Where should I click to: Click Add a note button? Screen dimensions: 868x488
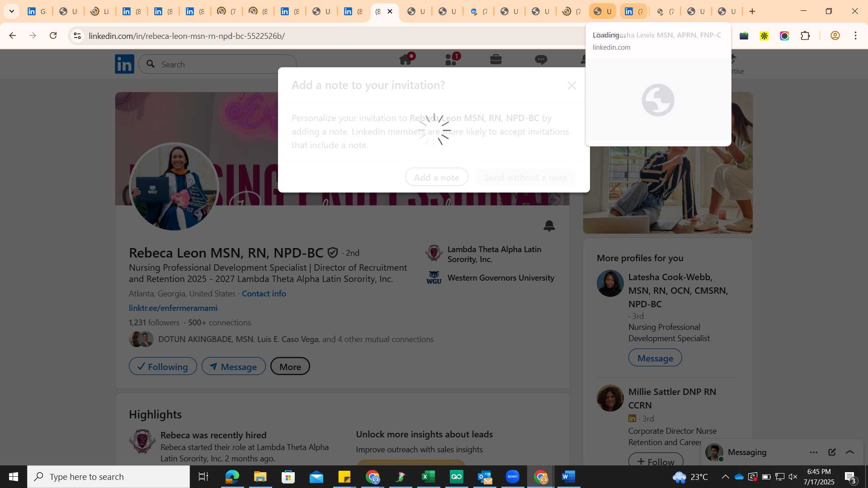click(x=436, y=177)
